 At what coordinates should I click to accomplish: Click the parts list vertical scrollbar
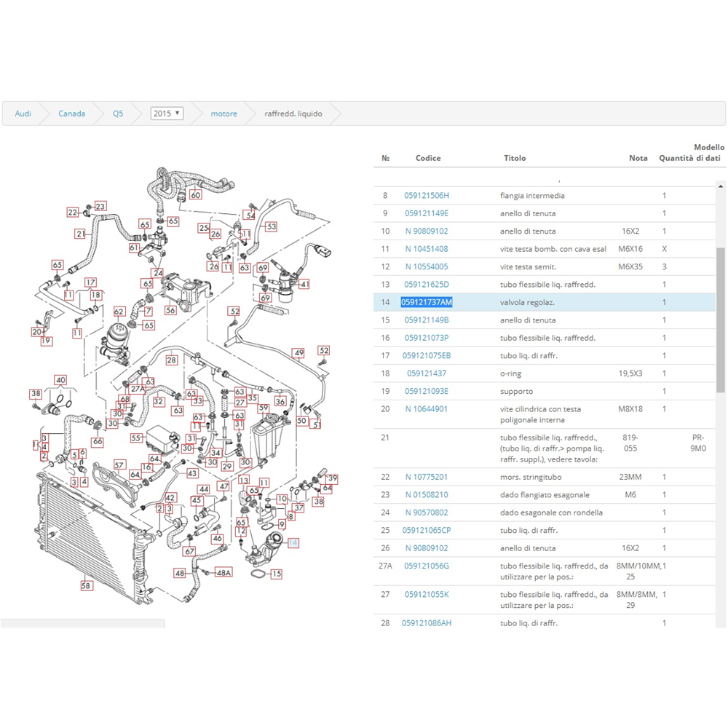[721, 320]
